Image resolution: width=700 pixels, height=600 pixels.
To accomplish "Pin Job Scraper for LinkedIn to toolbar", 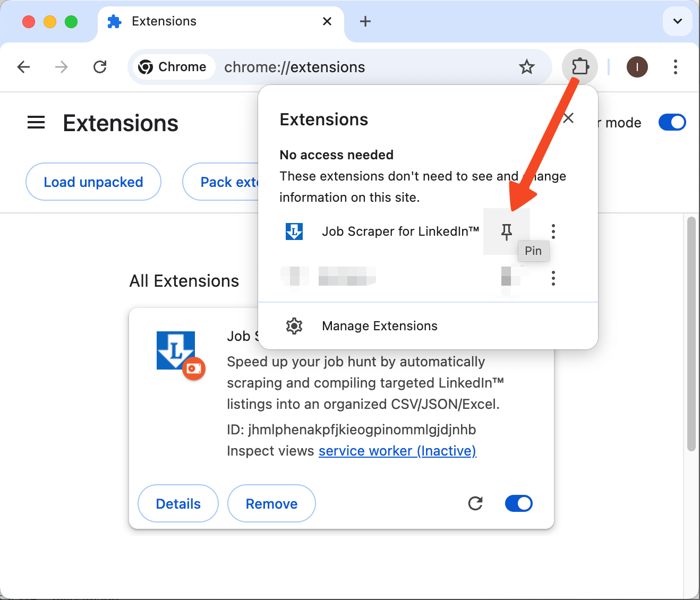I will 506,232.
